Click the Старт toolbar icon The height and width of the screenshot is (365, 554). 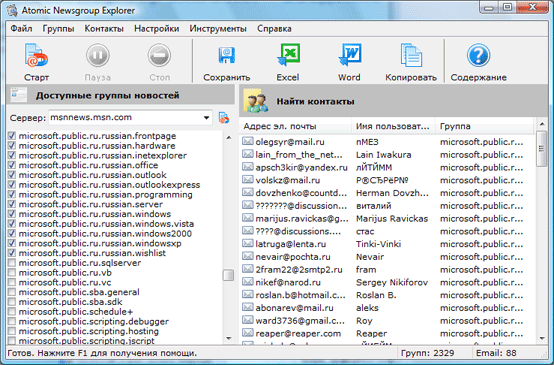(36, 55)
